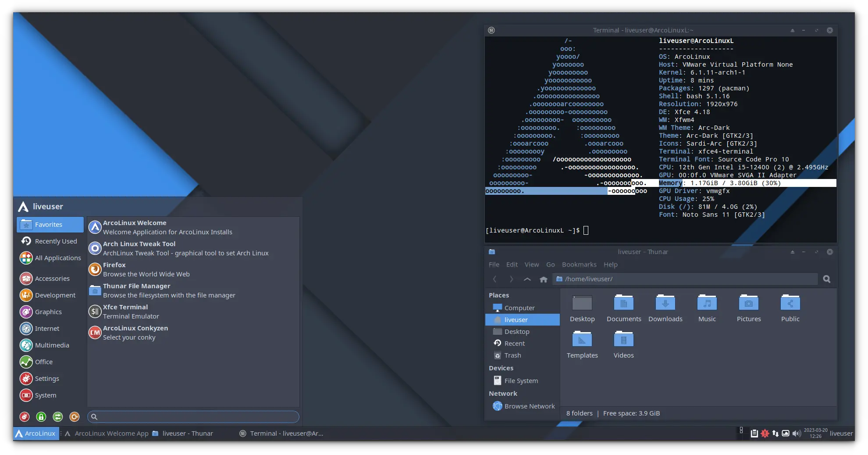Screen dimensions: 868x455
Task: Open the Bookmarks menu in Thunar
Action: (579, 265)
